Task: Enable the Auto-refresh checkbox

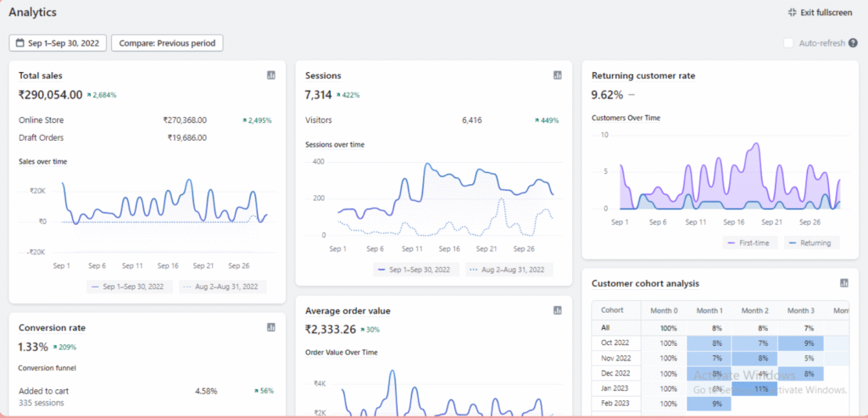Action: (788, 43)
